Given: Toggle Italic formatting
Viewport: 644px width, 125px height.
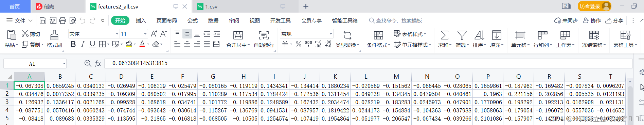Looking at the screenshot, I should [x=83, y=44].
